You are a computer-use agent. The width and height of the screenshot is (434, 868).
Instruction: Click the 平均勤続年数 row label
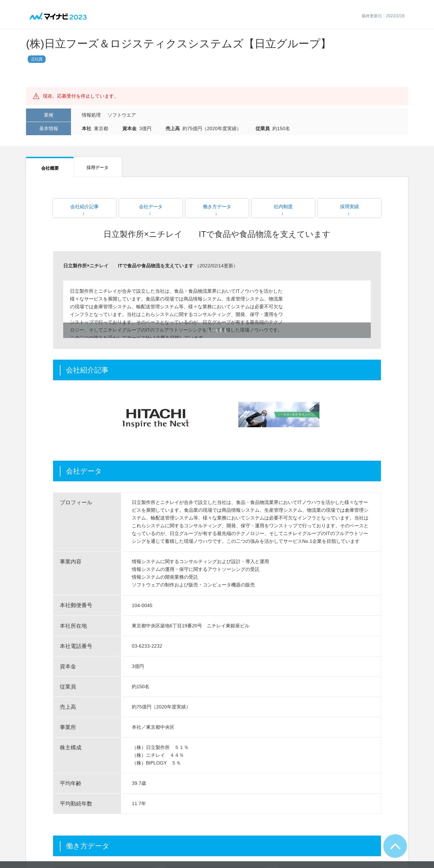coord(76,804)
